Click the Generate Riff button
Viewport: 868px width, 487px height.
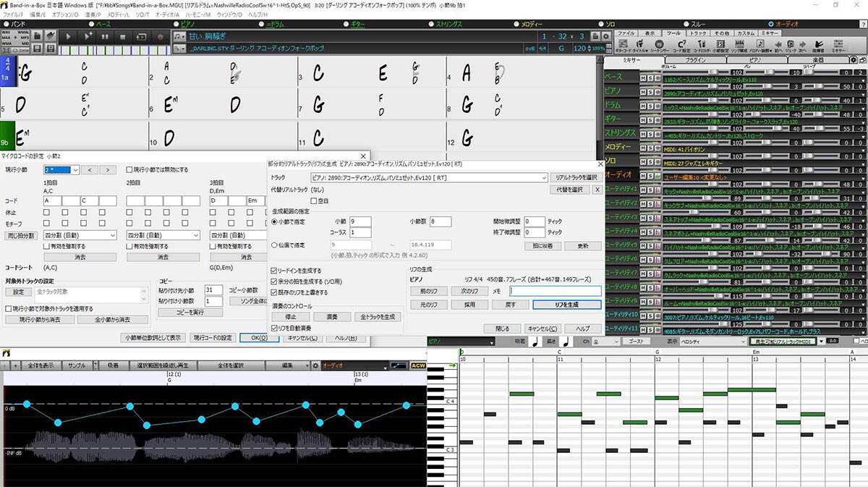567,305
